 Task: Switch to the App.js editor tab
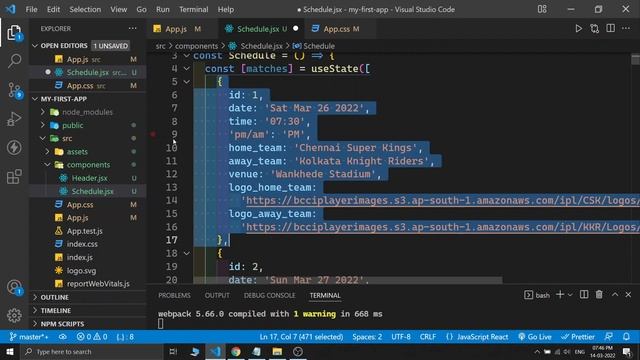tap(177, 29)
